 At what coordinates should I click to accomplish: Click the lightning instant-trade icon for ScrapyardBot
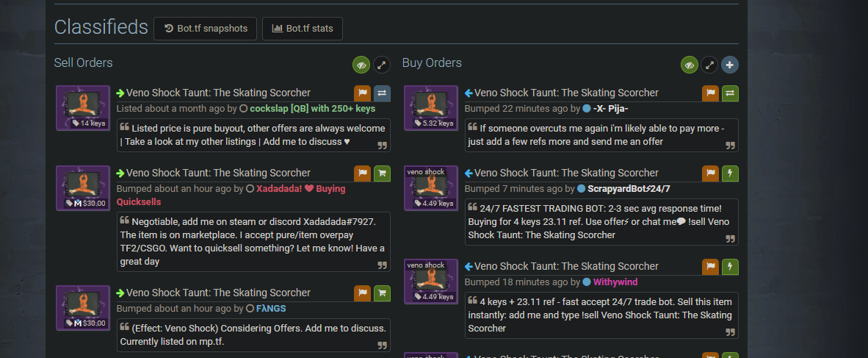coord(730,173)
